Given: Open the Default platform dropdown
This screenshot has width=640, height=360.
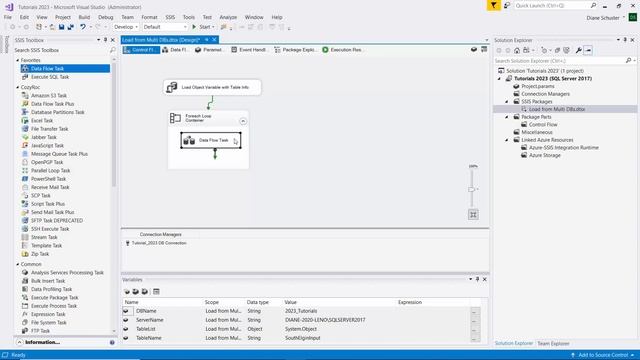Looking at the screenshot, I should coord(164,27).
